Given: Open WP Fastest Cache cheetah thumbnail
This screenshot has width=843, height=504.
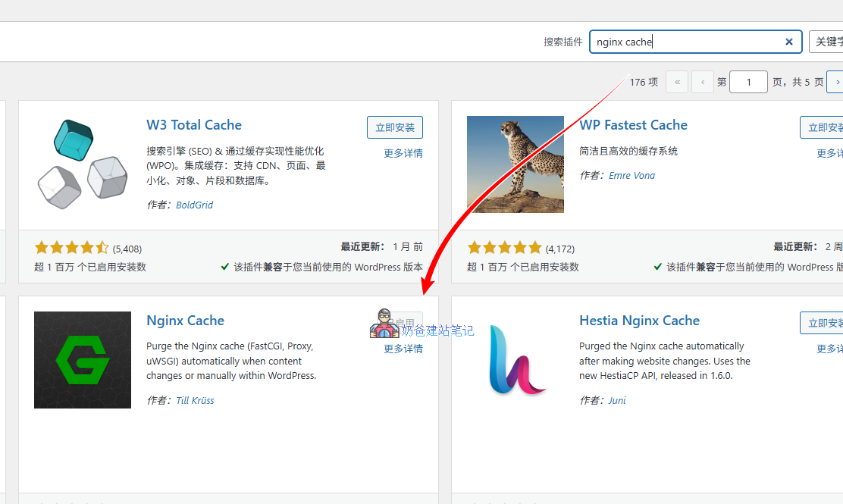Looking at the screenshot, I should tap(516, 164).
